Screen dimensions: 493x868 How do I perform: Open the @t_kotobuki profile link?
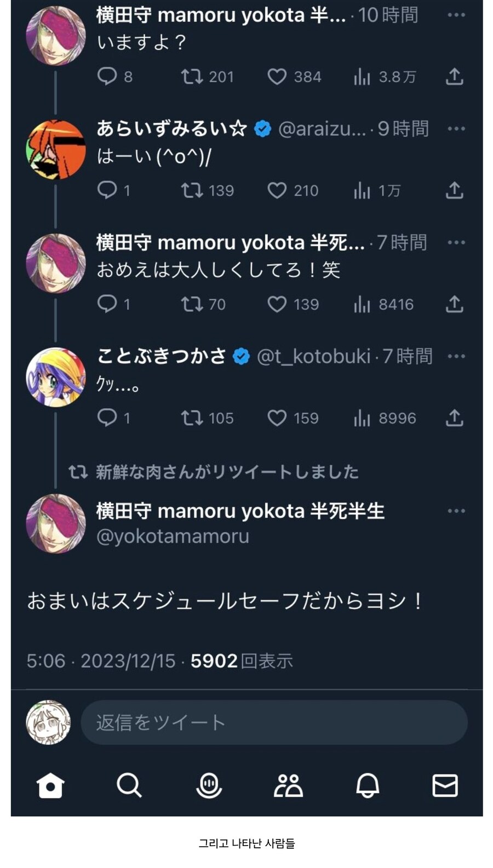click(313, 356)
